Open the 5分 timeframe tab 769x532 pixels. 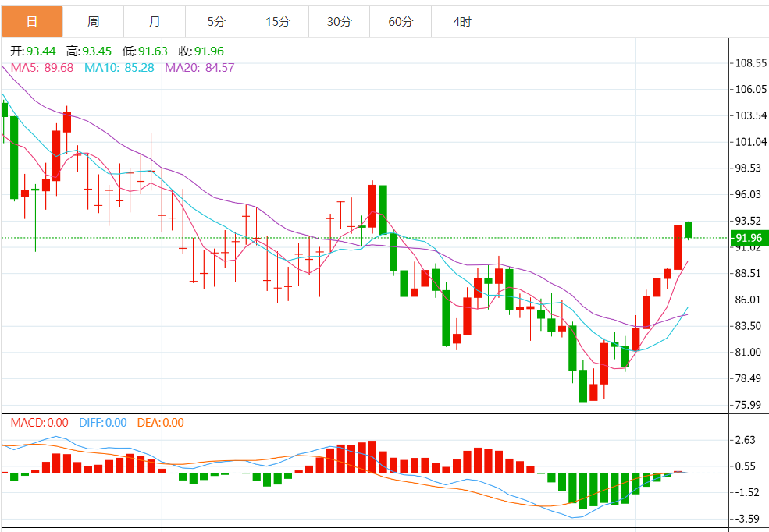point(216,22)
